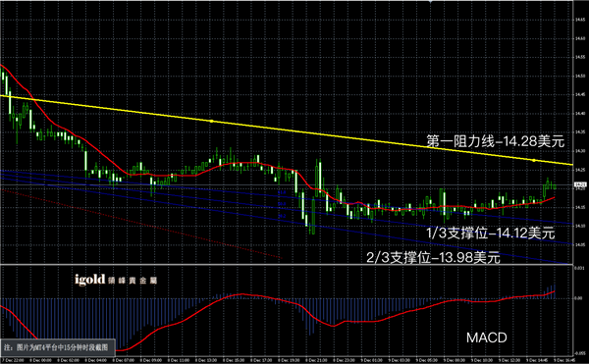
Task: Select the left anchor point on yellow trendline
Action: point(211,122)
